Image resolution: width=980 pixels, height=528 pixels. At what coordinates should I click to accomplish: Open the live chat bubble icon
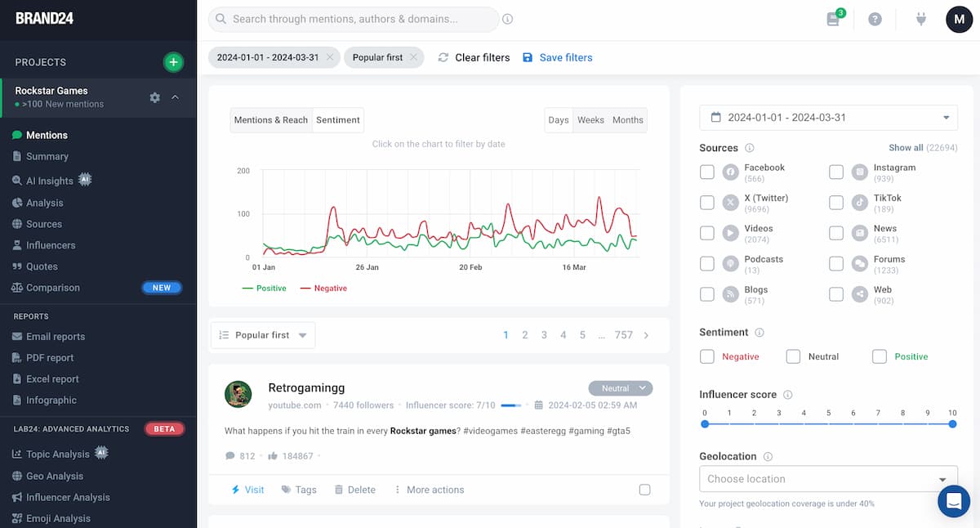pos(954,501)
